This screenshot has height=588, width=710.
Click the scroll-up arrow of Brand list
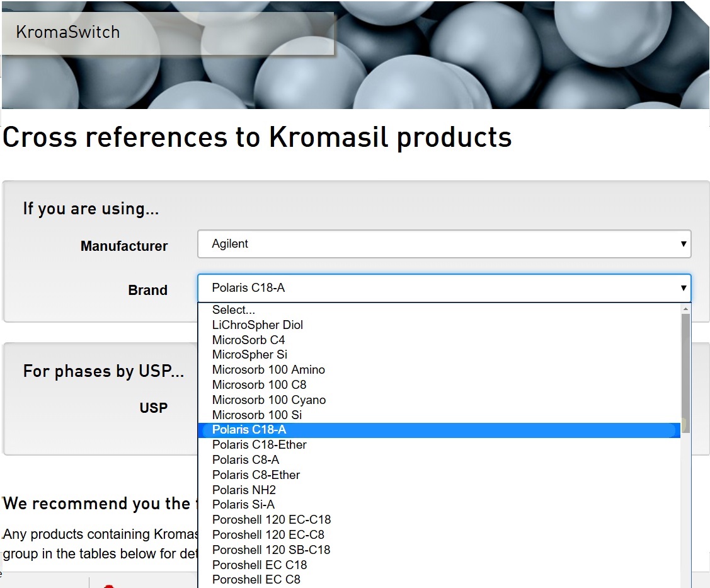(x=685, y=309)
